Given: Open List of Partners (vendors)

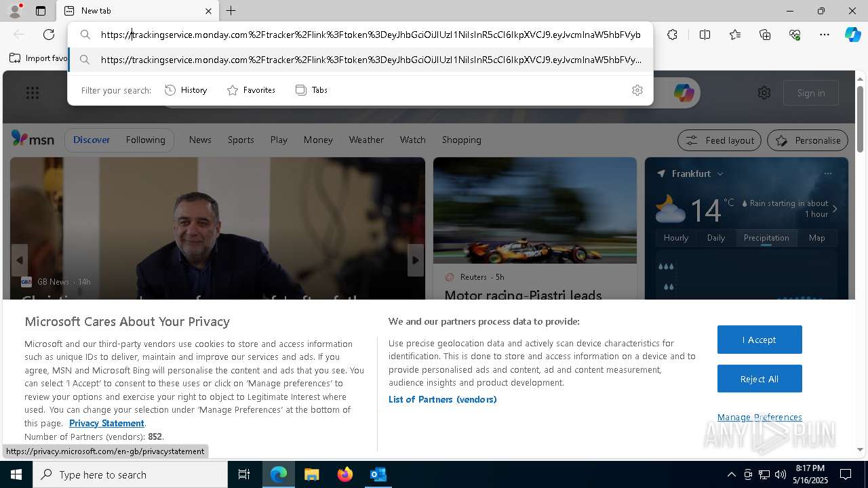Looking at the screenshot, I should tap(443, 399).
